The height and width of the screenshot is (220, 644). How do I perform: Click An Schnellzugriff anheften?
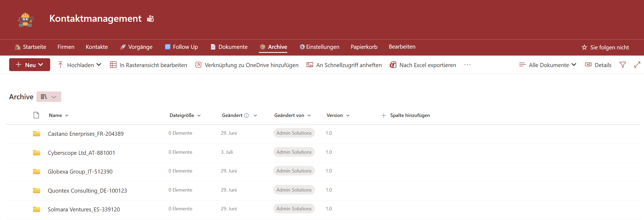coord(344,65)
